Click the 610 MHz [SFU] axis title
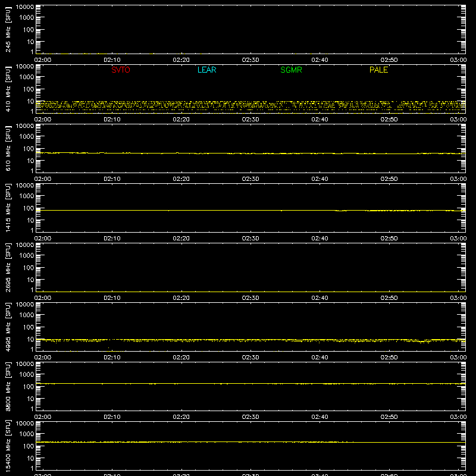The image size is (476, 476). pos(8,148)
